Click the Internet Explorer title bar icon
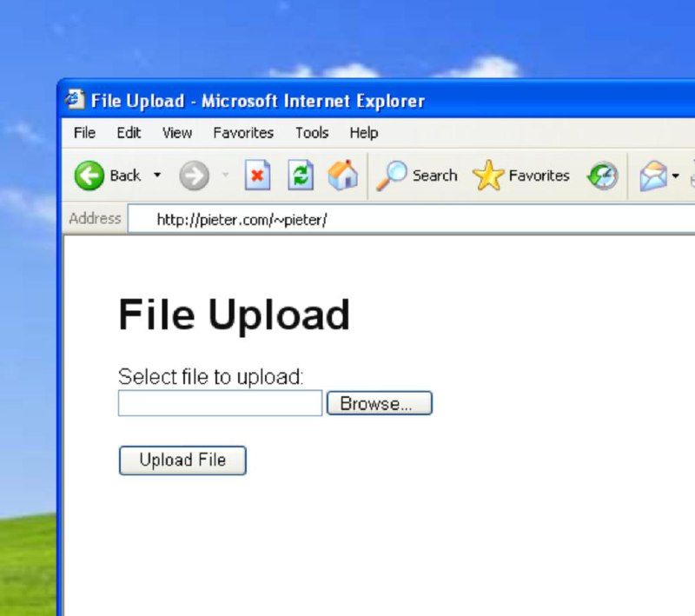 click(75, 99)
